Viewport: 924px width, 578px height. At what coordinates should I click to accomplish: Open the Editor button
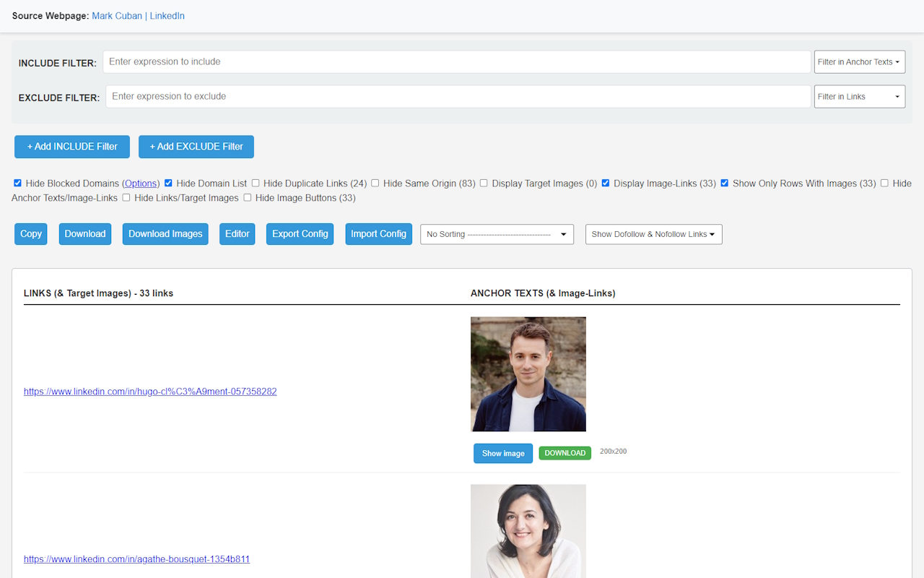(x=237, y=234)
